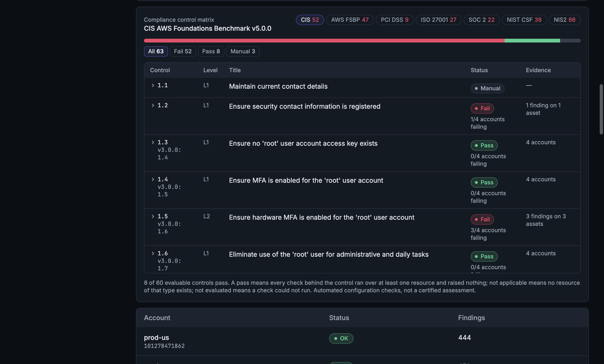Click the Title column header

pos(235,70)
